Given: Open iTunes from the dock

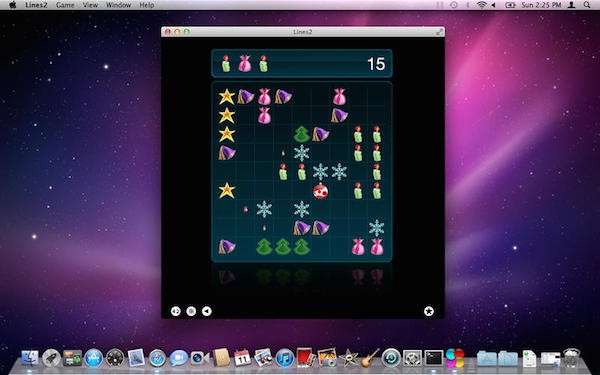Looking at the screenshot, I should 284,358.
